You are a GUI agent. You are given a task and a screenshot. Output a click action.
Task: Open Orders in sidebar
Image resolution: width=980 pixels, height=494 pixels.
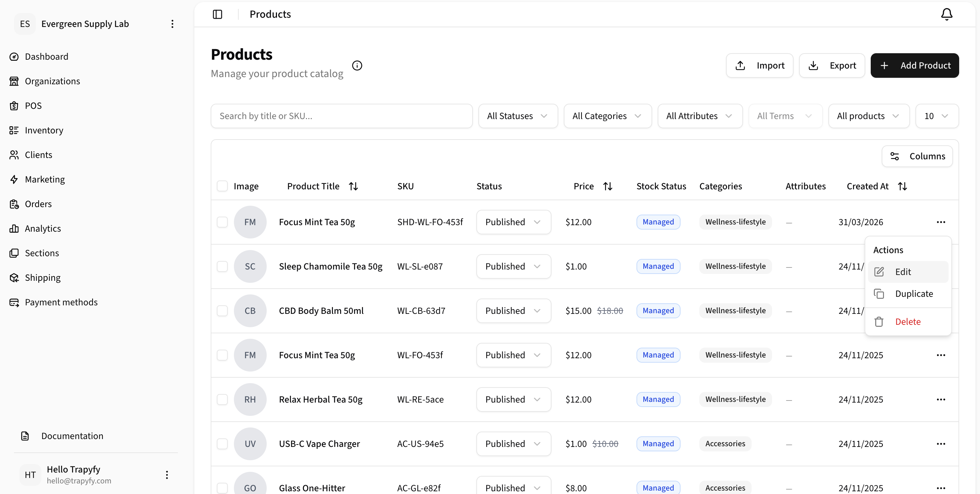[38, 204]
